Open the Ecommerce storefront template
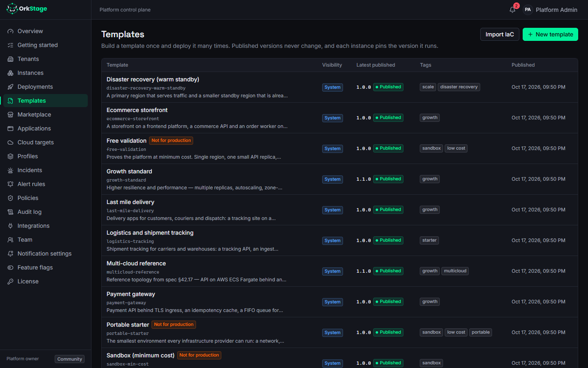This screenshot has height=368, width=588. tap(137, 110)
